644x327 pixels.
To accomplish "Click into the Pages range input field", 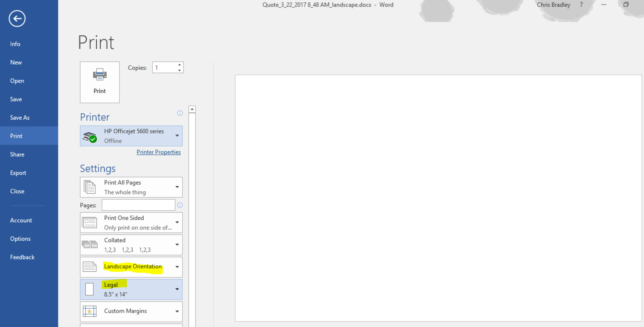I will point(138,205).
